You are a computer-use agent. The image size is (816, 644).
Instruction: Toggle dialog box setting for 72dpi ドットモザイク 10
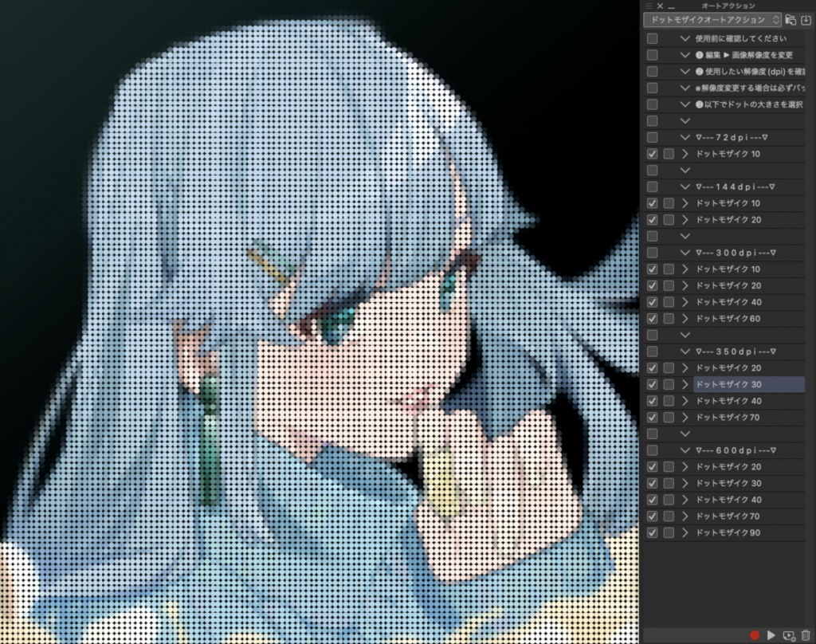coord(669,154)
